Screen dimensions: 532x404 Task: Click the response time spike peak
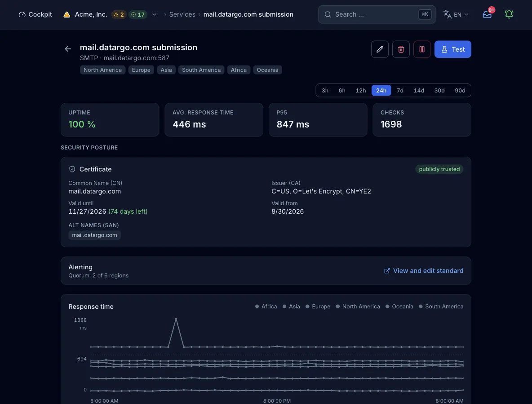[x=176, y=319]
